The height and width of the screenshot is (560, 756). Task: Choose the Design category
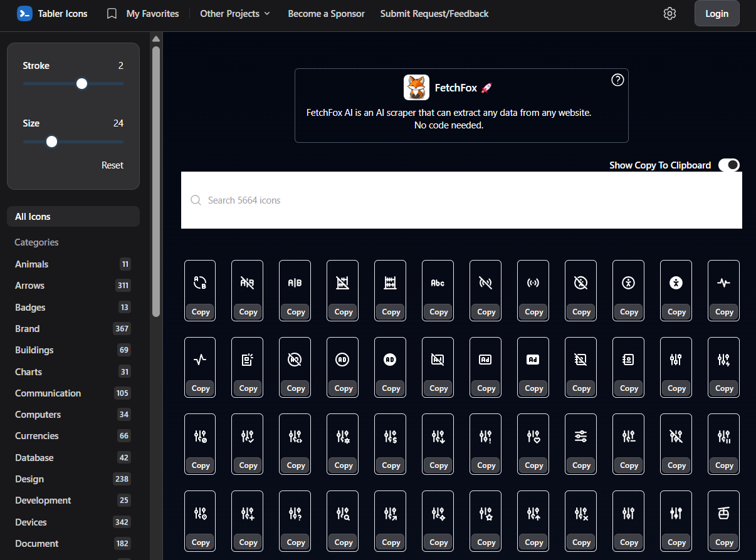coord(73,479)
